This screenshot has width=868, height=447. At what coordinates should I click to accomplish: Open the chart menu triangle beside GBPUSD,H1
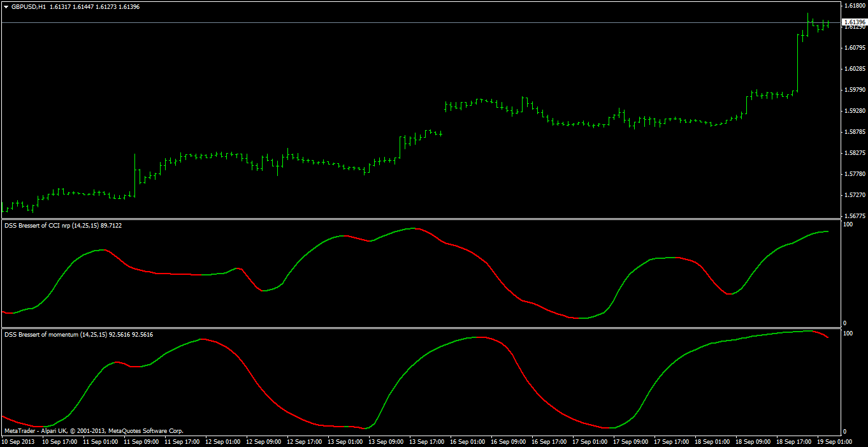point(6,6)
